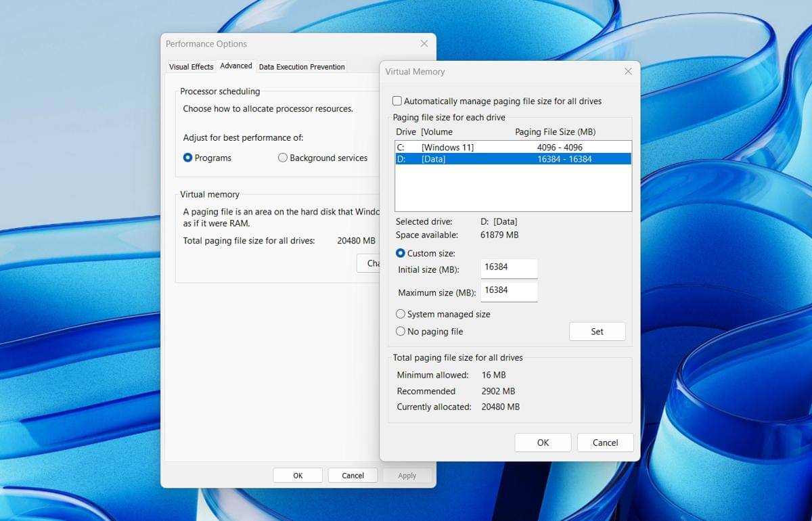Select the Custom size option
812x521 pixels.
401,253
